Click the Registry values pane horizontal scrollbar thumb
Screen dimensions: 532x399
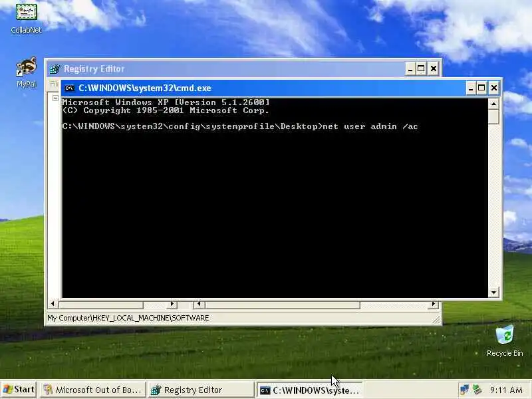282,305
